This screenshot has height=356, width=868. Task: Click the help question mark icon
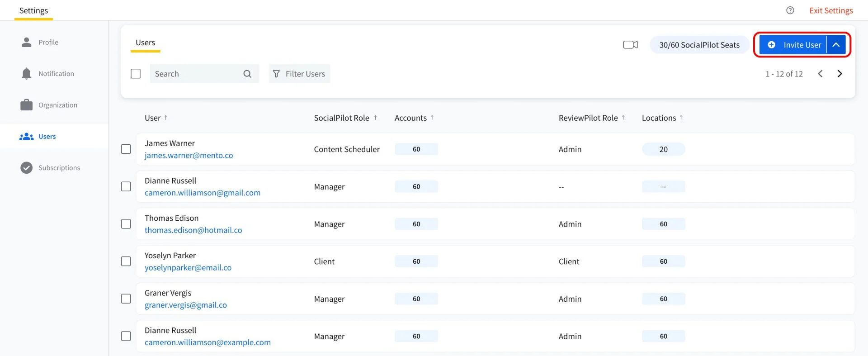[x=790, y=10]
